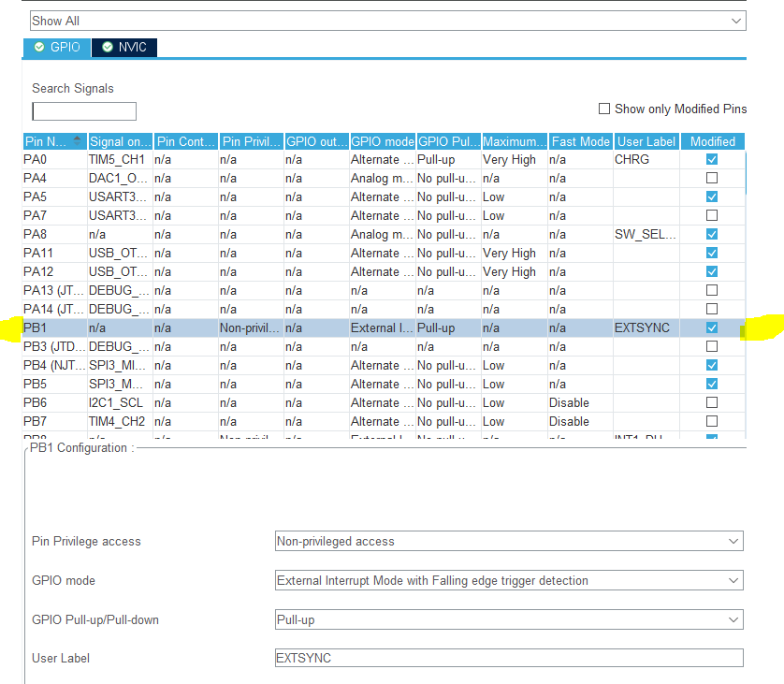
Task: Select the PA4 pin row
Action: (x=384, y=178)
